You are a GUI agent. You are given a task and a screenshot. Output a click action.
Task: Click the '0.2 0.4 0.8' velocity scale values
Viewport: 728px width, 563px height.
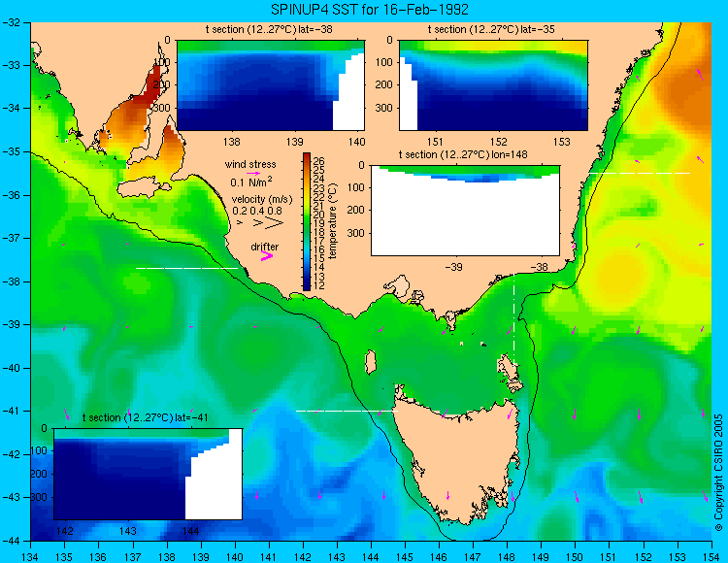257,211
